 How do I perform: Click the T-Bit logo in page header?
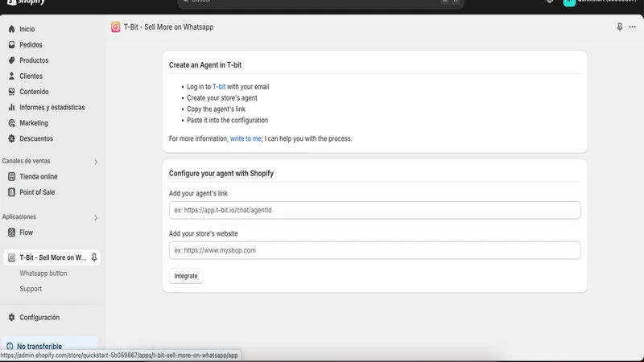coord(115,27)
